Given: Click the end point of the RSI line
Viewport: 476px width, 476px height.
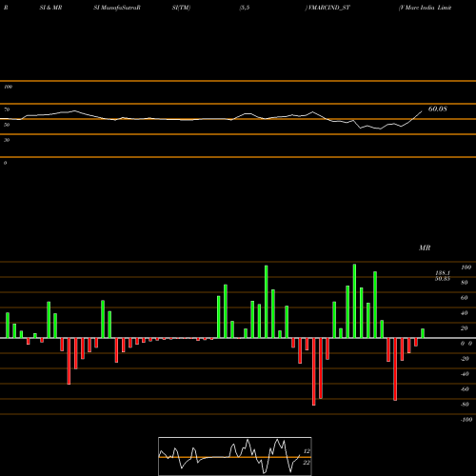Looking at the screenshot, I should 422,111.
